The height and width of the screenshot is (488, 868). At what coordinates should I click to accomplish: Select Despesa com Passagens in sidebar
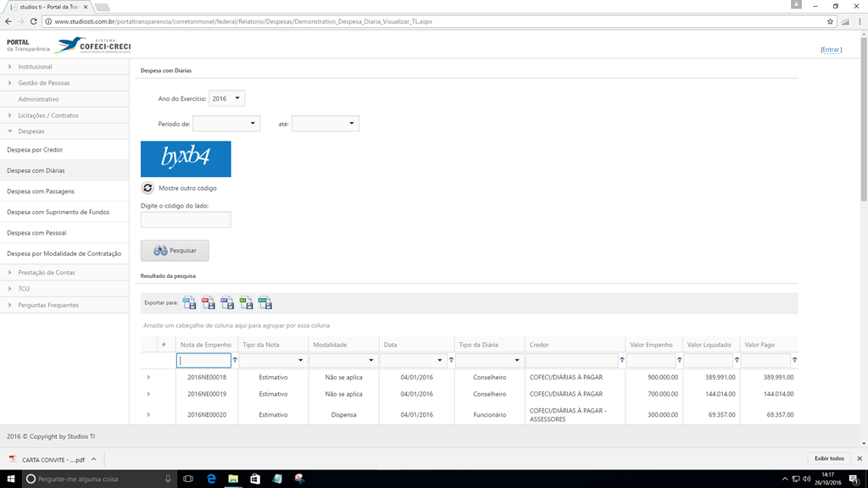(42, 191)
